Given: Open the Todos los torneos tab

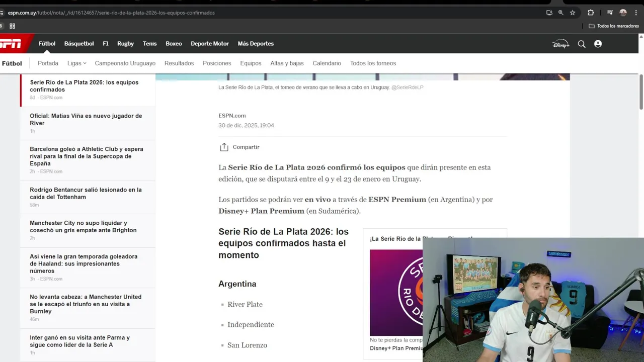Looking at the screenshot, I should click(x=373, y=63).
